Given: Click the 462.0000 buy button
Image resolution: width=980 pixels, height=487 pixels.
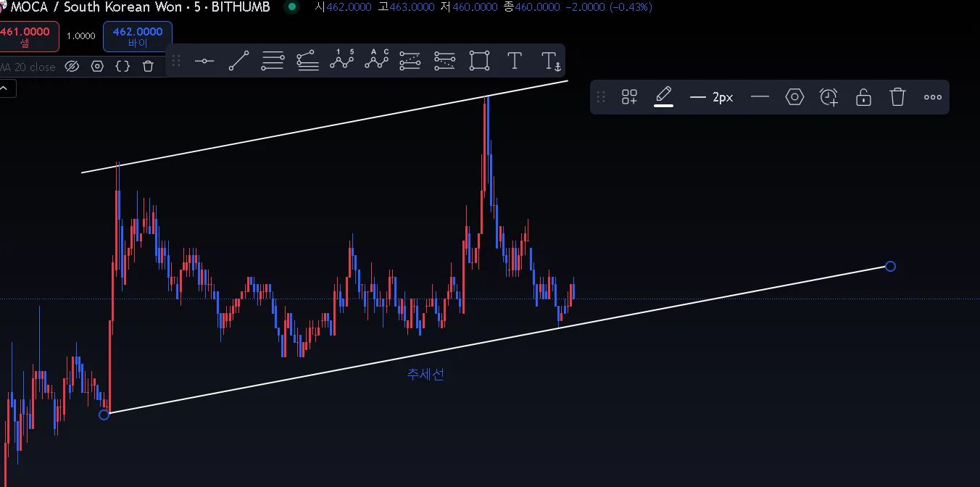Looking at the screenshot, I should coord(138,37).
